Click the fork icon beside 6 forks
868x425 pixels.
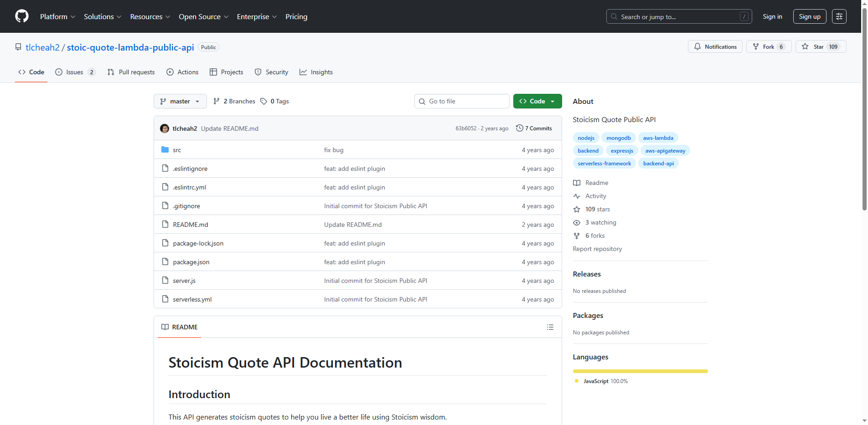pos(577,236)
